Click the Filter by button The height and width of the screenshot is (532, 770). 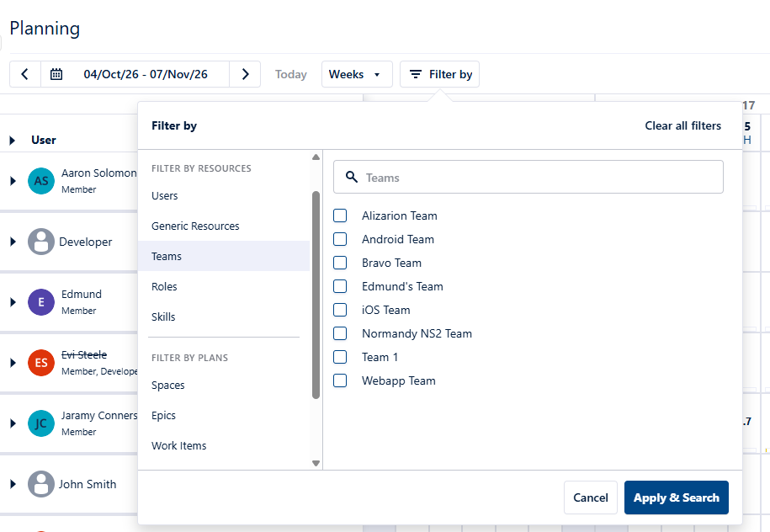[439, 74]
